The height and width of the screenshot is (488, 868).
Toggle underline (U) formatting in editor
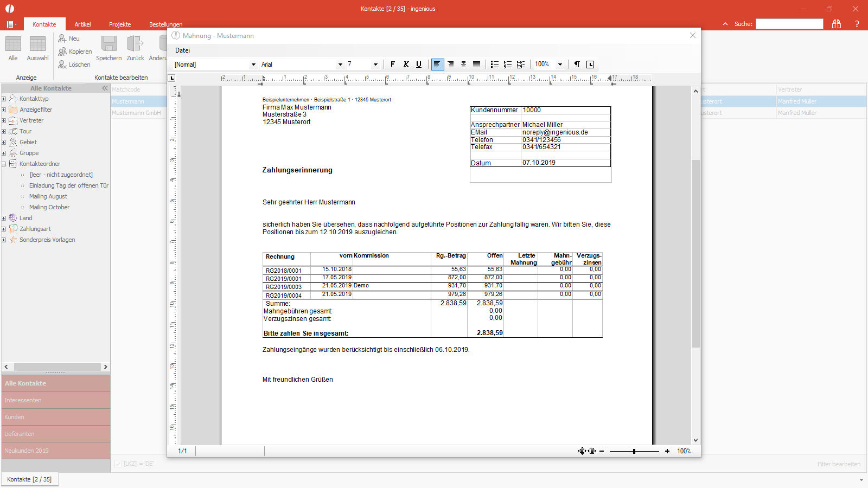419,65
